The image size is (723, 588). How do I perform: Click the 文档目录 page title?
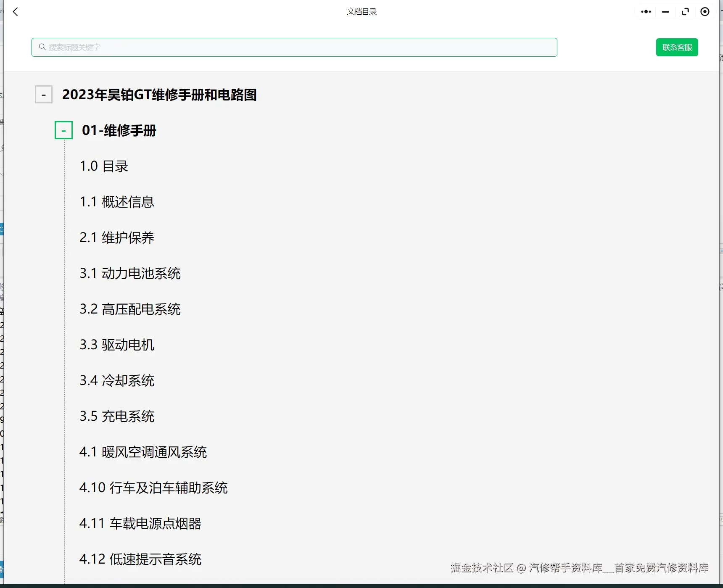click(x=361, y=12)
